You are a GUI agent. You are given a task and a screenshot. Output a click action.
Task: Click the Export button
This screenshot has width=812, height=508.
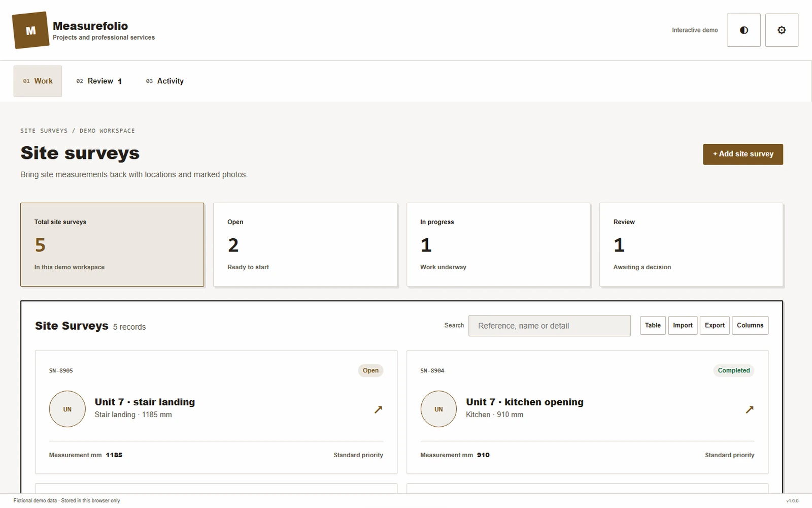(715, 325)
